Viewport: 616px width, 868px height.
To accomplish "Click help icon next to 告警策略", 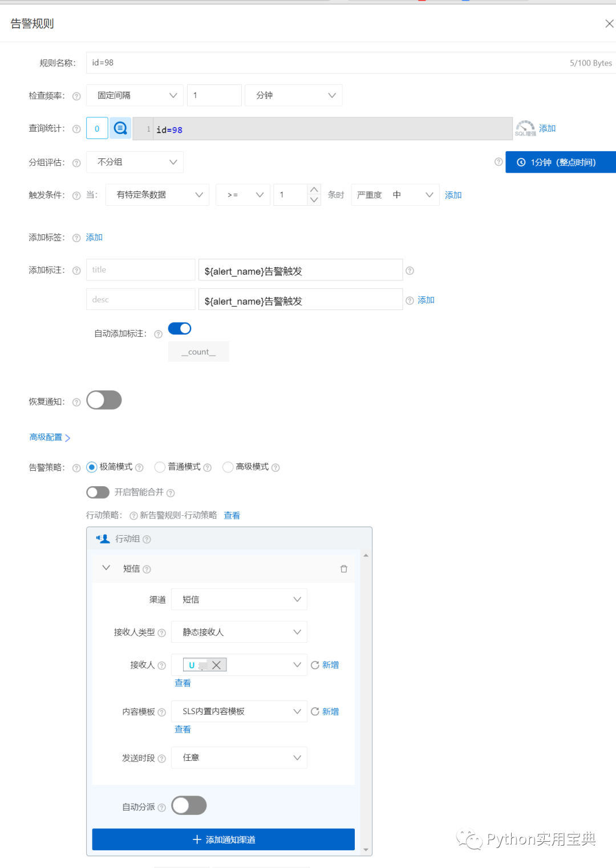I will (x=76, y=468).
